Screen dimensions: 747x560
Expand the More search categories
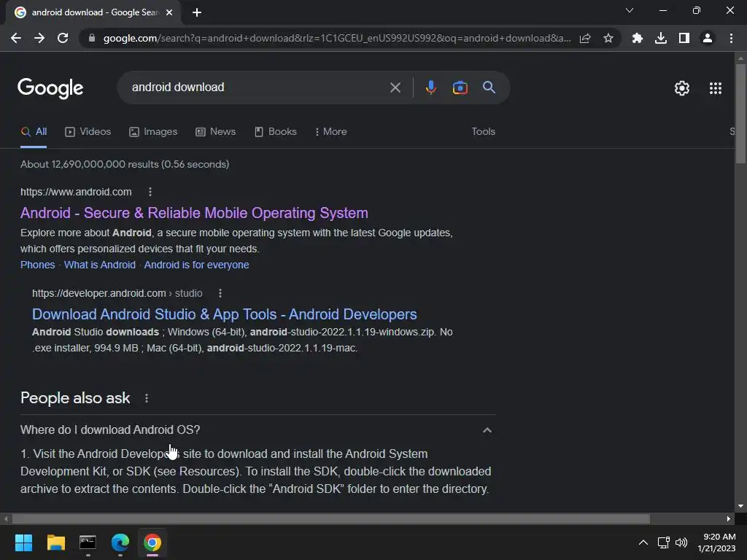click(330, 132)
